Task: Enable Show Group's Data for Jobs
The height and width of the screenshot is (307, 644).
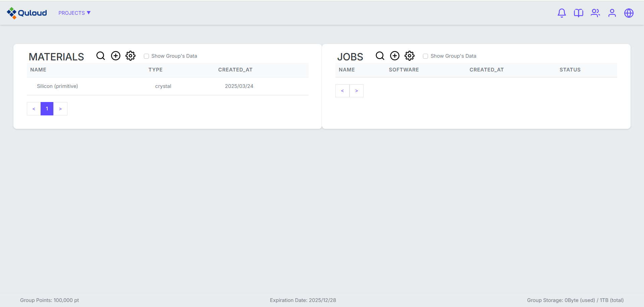Action: click(x=426, y=56)
